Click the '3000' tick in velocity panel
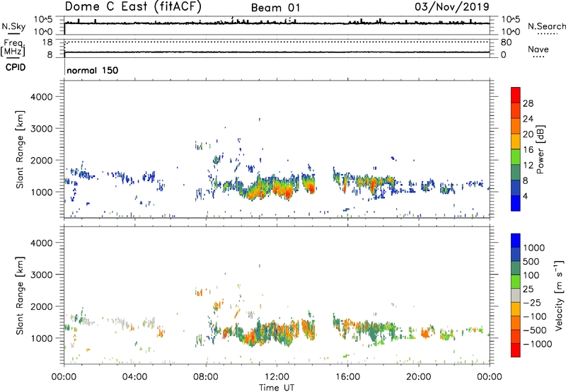The image size is (566, 392). pyautogui.click(x=42, y=275)
